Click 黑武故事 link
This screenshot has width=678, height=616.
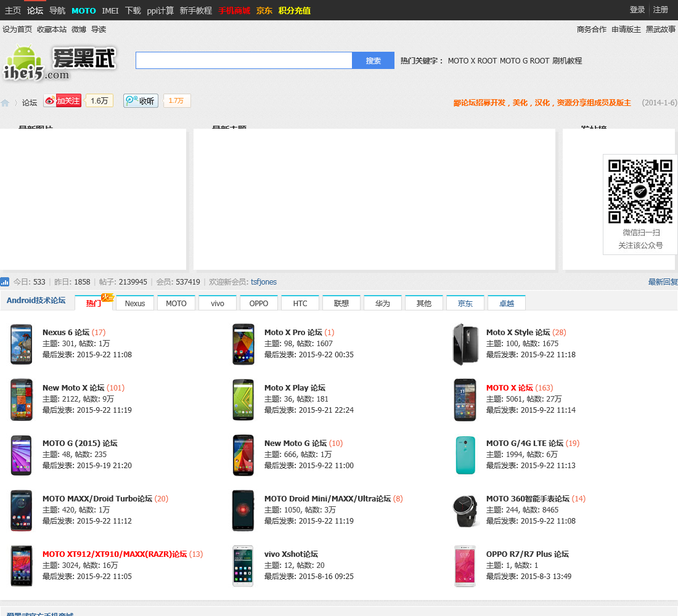pos(661,30)
